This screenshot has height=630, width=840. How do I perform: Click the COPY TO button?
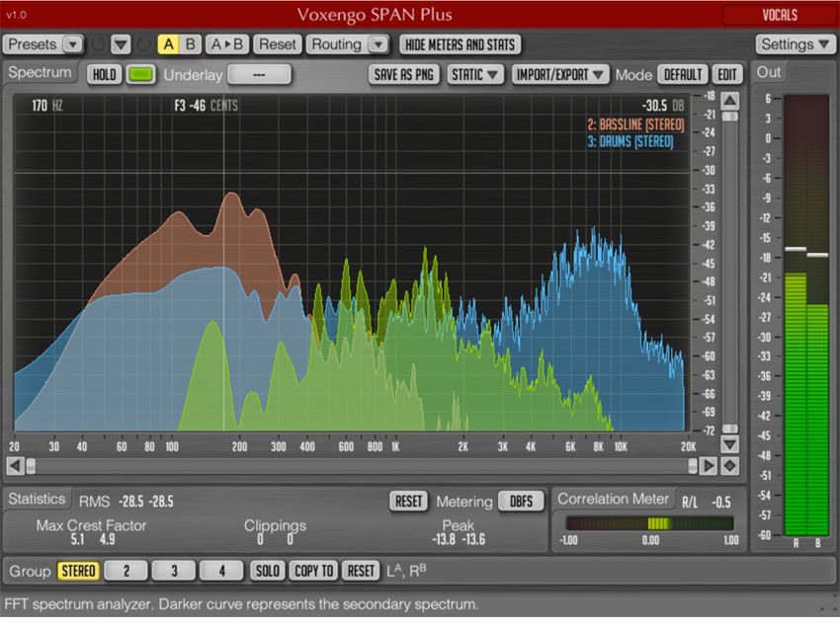point(313,571)
